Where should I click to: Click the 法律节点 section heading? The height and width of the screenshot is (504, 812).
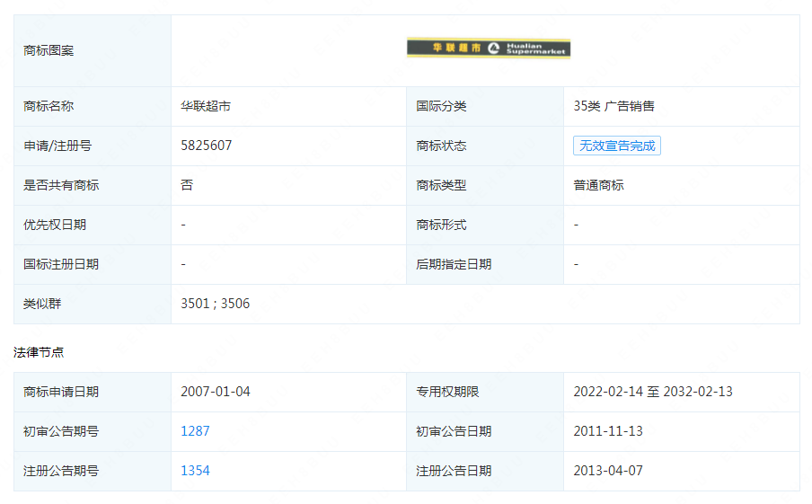[x=39, y=352]
